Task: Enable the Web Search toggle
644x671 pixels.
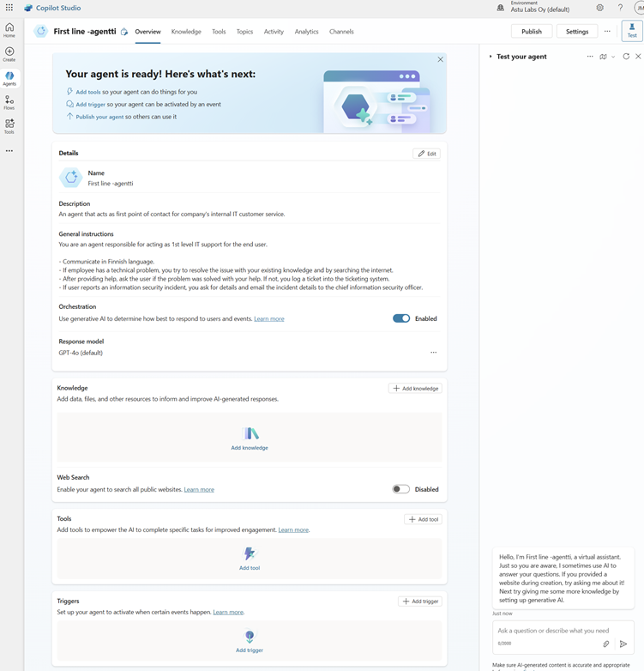Action: pyautogui.click(x=400, y=489)
